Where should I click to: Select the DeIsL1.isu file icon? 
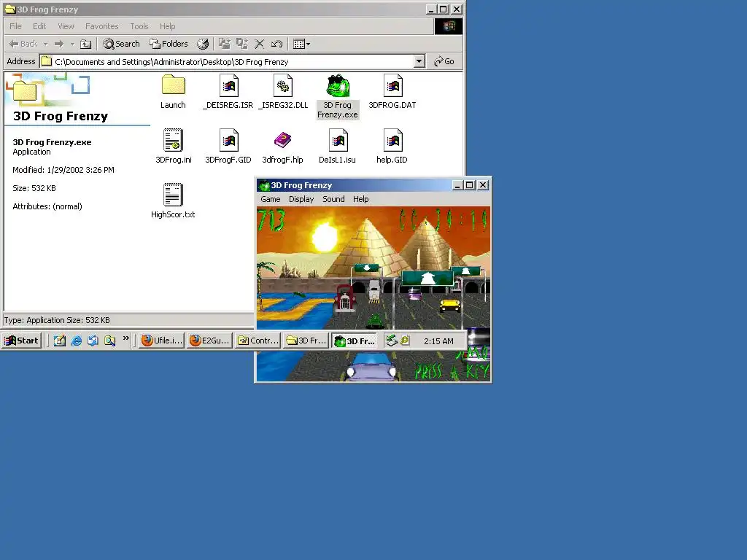[338, 141]
